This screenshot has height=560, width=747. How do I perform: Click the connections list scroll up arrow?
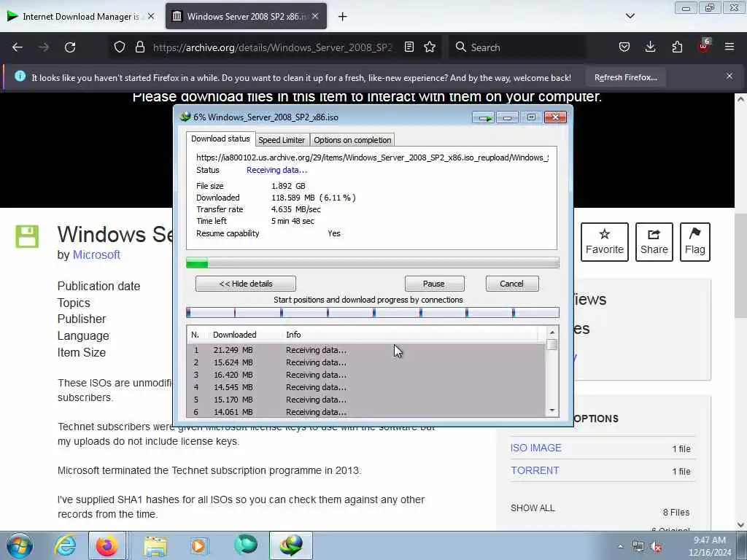(552, 332)
